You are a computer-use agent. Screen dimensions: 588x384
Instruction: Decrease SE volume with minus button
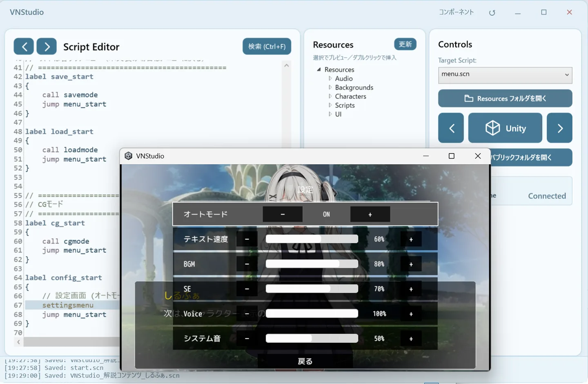pyautogui.click(x=247, y=289)
